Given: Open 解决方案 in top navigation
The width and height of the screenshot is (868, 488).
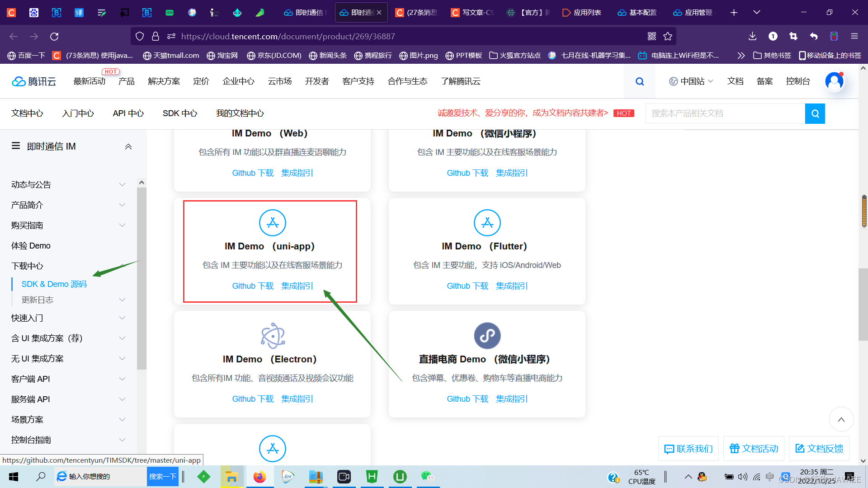Looking at the screenshot, I should (x=164, y=81).
